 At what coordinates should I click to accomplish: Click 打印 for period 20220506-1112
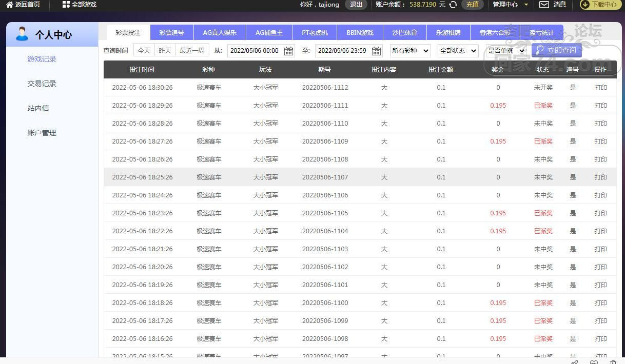(600, 88)
